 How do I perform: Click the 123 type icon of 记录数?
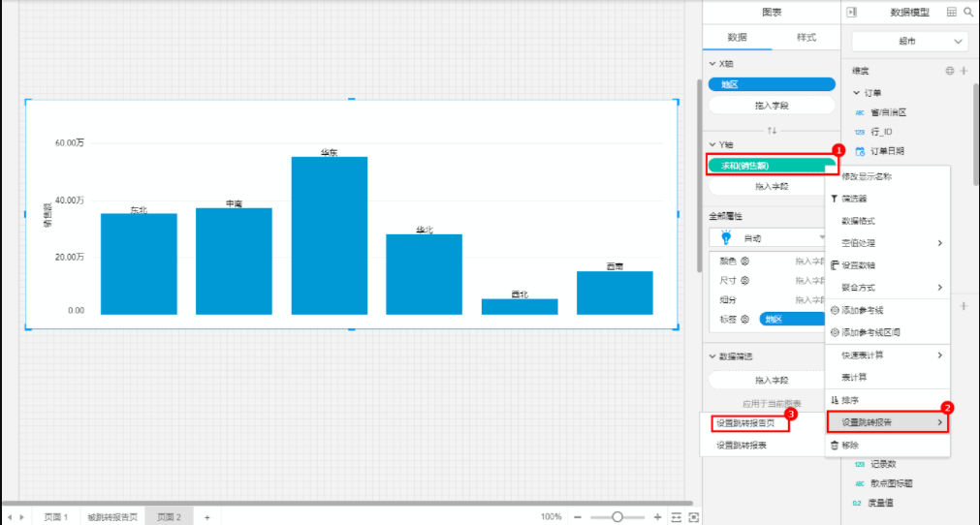click(860, 464)
